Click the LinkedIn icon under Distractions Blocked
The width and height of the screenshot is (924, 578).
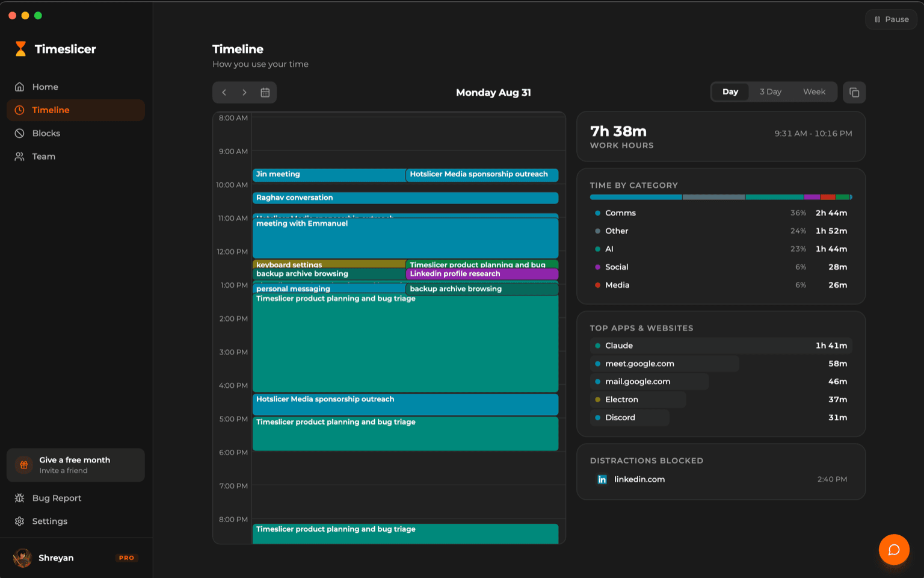[602, 479]
